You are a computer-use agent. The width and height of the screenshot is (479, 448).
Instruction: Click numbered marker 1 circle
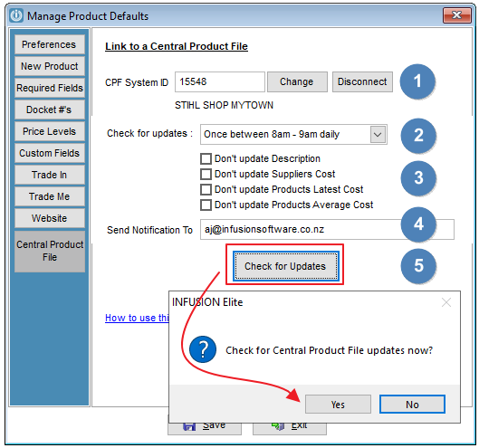pyautogui.click(x=417, y=81)
